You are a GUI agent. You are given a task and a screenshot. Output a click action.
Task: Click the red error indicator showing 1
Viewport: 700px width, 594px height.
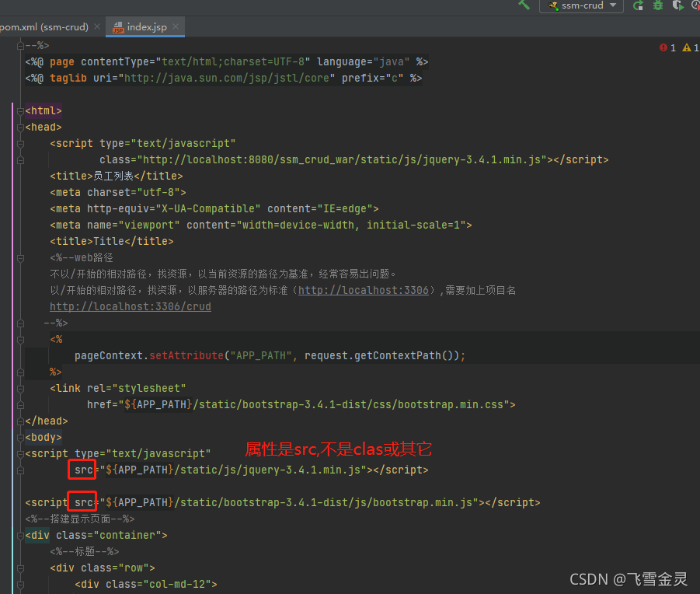click(667, 47)
